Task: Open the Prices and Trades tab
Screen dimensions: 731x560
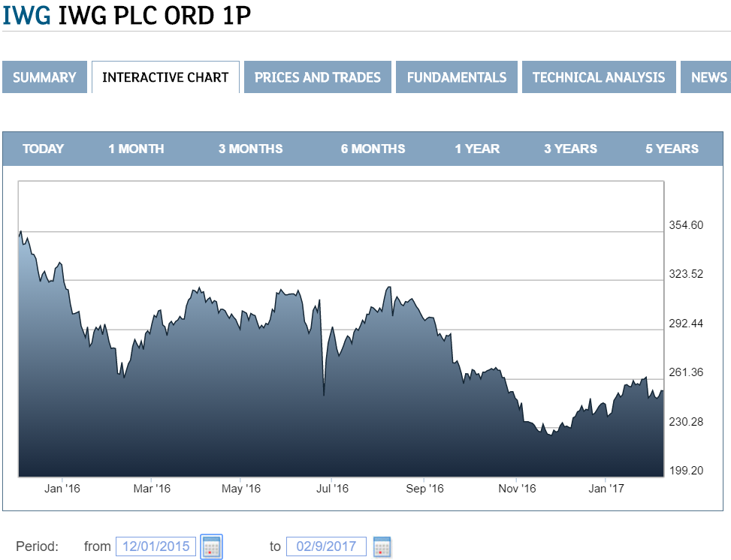Action: (318, 77)
